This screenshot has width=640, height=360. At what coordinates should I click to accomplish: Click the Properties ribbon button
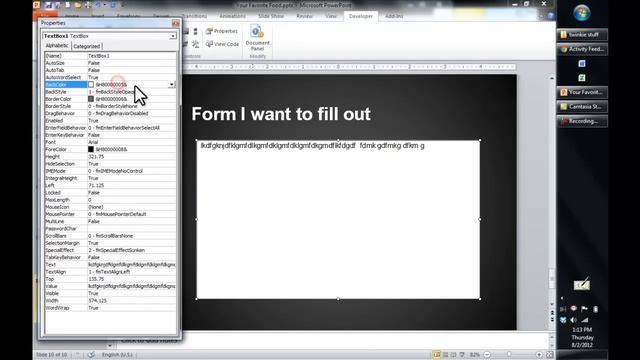coord(222,31)
